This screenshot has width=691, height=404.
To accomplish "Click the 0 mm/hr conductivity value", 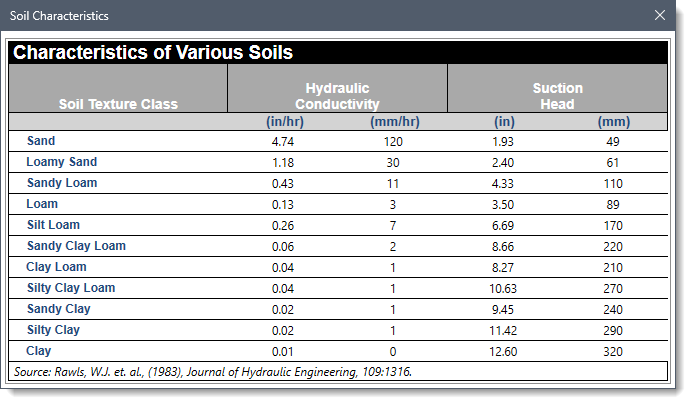I will [393, 352].
